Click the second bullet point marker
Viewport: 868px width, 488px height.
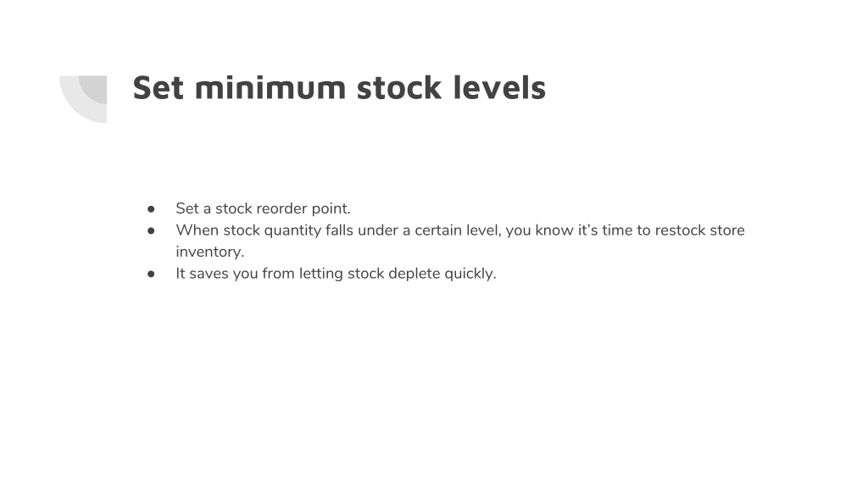tap(151, 230)
